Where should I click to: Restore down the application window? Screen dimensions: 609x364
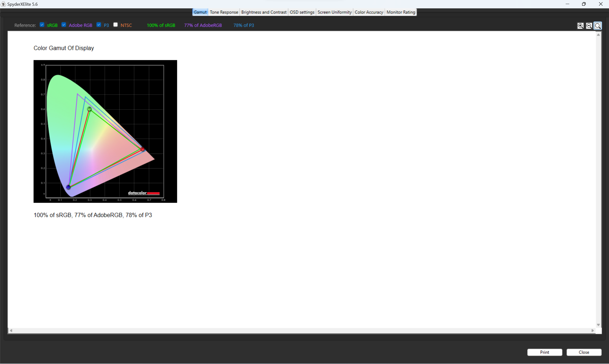[x=584, y=4]
